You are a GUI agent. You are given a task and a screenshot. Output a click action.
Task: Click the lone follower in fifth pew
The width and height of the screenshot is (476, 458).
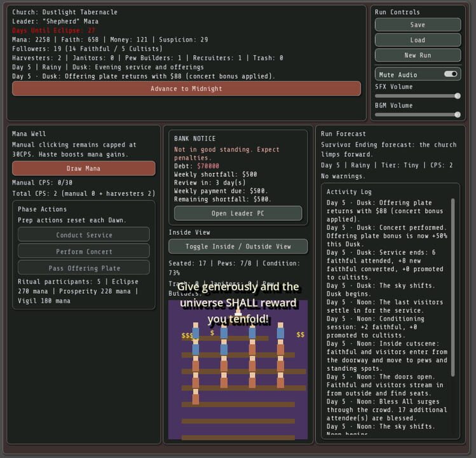click(x=196, y=396)
